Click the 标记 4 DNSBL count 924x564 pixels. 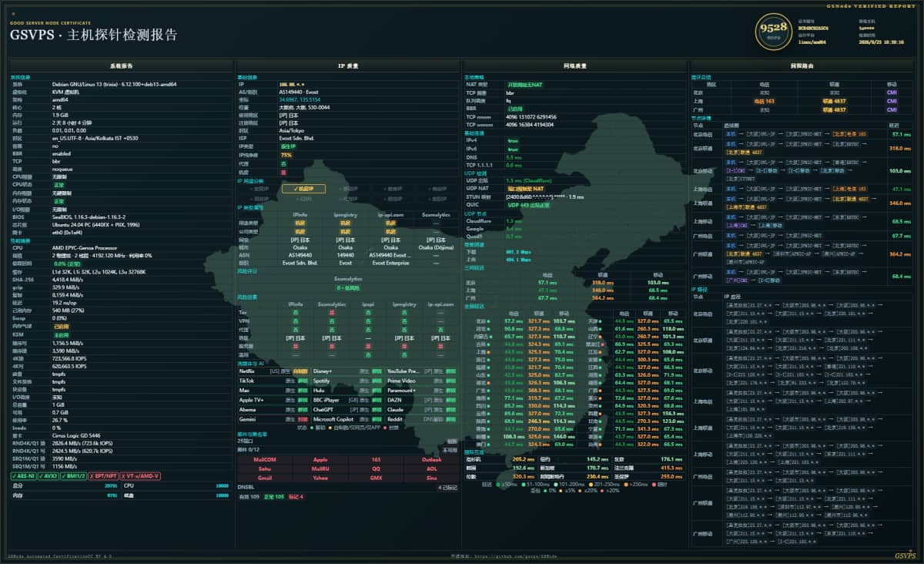click(x=296, y=497)
